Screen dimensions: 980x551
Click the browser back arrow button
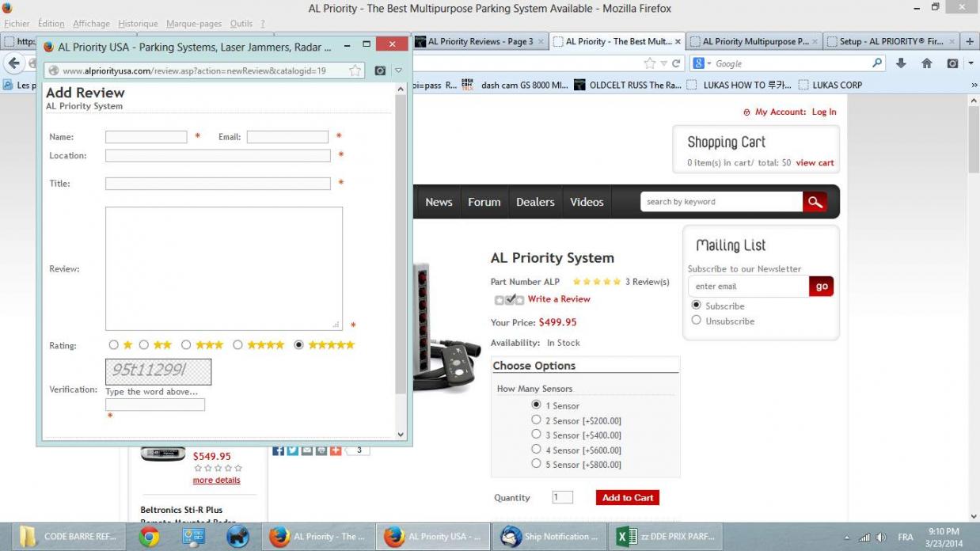click(x=13, y=63)
